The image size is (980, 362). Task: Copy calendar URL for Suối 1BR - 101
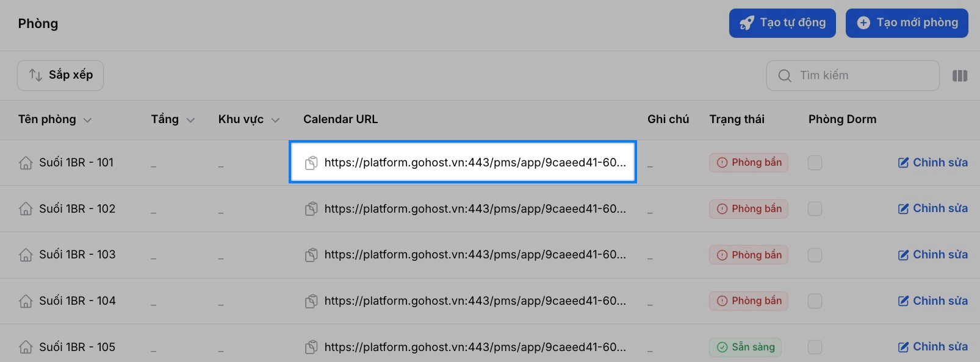click(311, 163)
